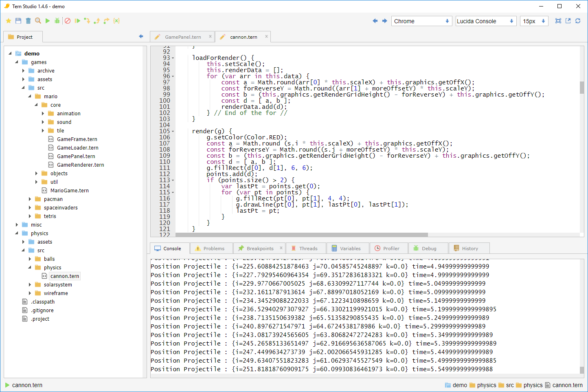Screen dimensions: 588x392
Task: Navigate back with top-right left arrow
Action: (375, 21)
